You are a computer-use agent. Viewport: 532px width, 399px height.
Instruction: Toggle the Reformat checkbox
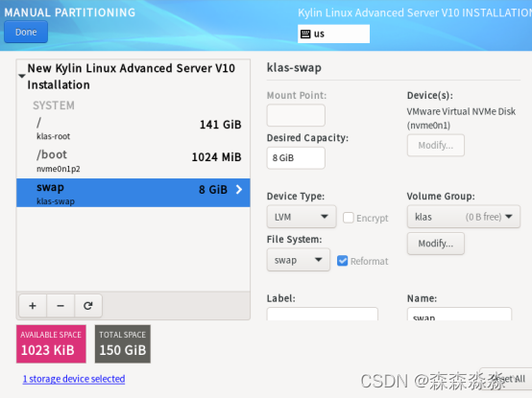(342, 261)
